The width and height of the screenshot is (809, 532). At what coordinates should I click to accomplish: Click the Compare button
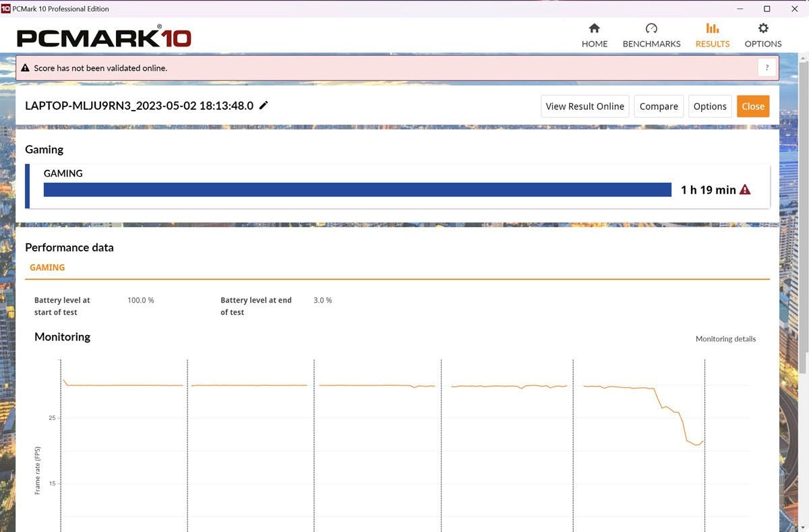pos(658,107)
